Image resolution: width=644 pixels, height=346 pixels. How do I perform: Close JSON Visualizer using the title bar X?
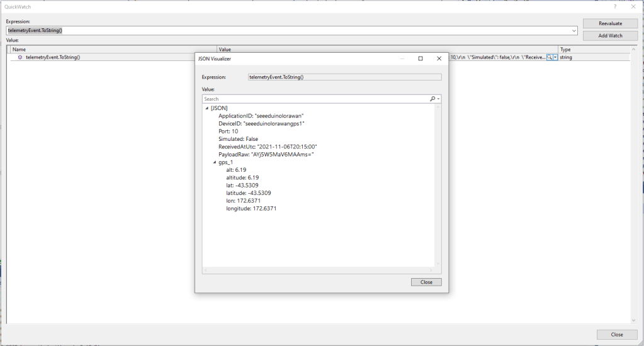[438, 59]
